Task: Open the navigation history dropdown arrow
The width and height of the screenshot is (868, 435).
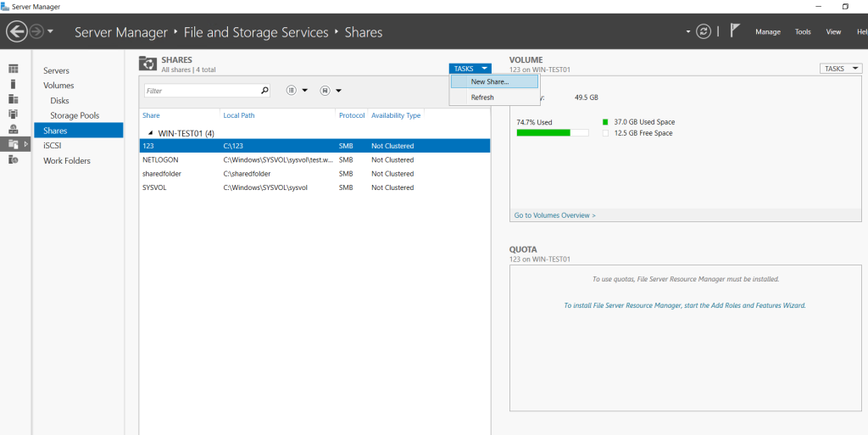Action: coord(50,32)
